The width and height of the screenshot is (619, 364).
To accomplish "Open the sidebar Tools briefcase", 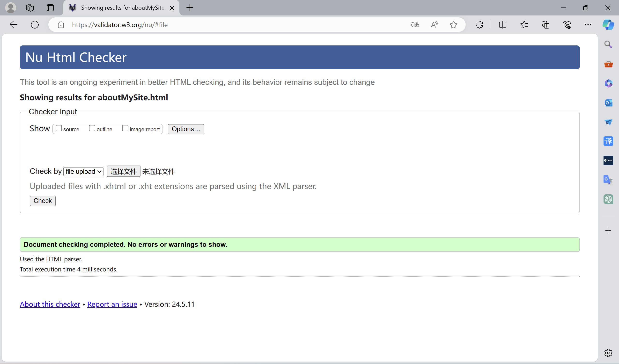I will [x=608, y=64].
